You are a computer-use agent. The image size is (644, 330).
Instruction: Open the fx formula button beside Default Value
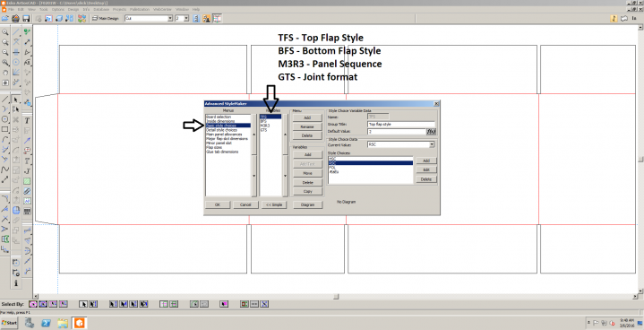point(431,132)
